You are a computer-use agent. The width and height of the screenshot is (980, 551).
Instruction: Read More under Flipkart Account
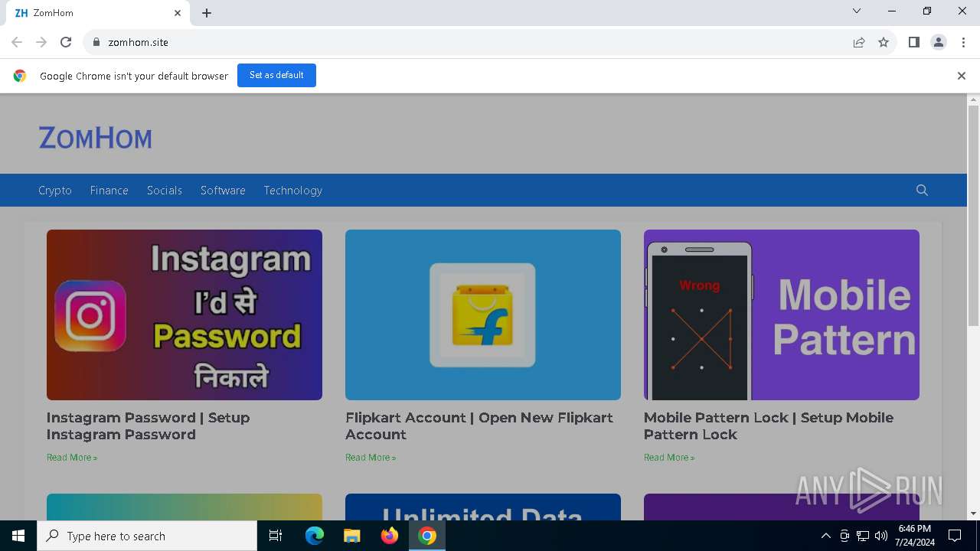click(371, 458)
